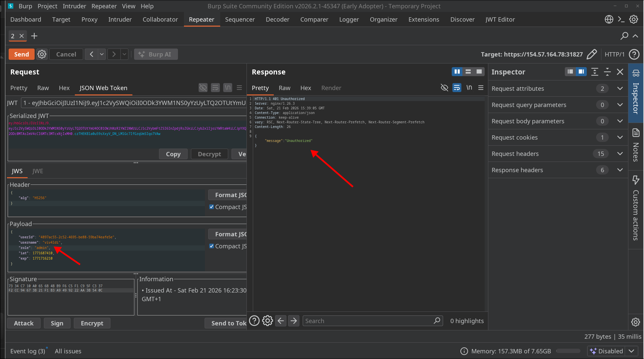Image resolution: width=644 pixels, height=359 pixels.
Task: Toggle request non-printable characters visibility
Action: click(x=203, y=88)
